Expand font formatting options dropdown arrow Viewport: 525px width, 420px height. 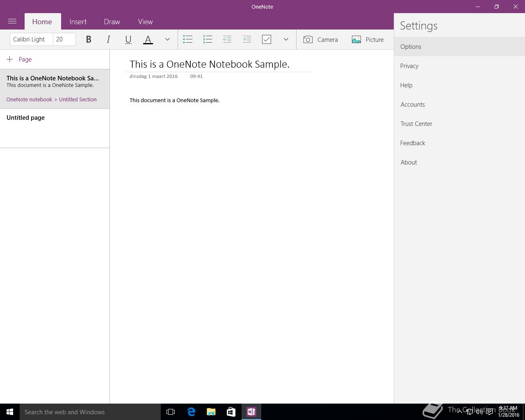(x=167, y=39)
